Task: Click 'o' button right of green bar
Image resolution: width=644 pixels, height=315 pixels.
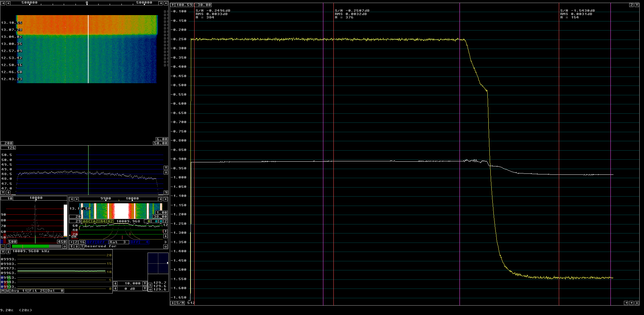Action: (65, 246)
